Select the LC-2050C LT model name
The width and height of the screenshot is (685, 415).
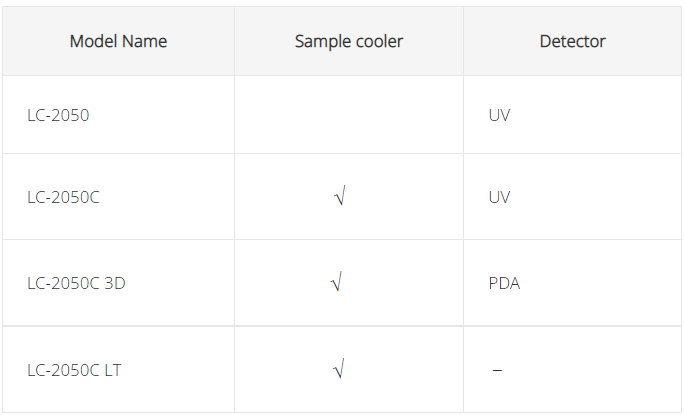tap(75, 370)
